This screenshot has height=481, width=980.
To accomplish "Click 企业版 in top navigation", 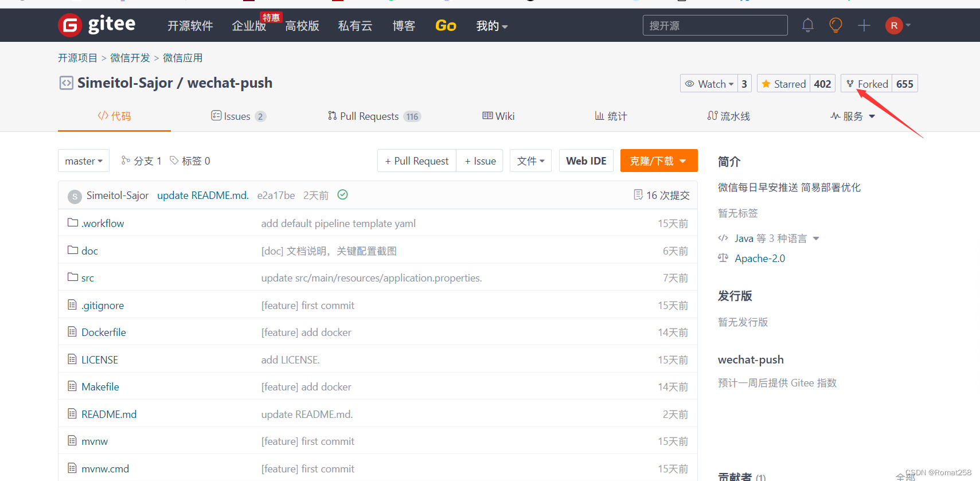I will [249, 26].
